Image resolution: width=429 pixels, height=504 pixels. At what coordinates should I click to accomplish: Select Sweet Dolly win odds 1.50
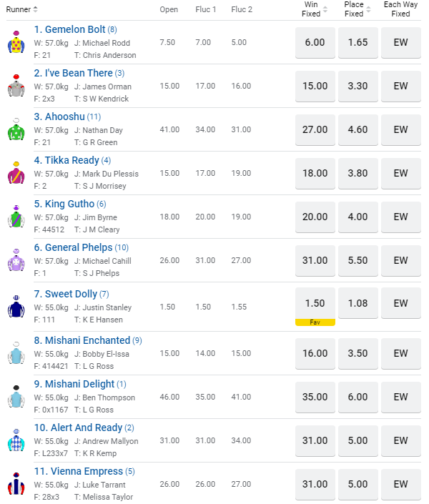(x=315, y=303)
